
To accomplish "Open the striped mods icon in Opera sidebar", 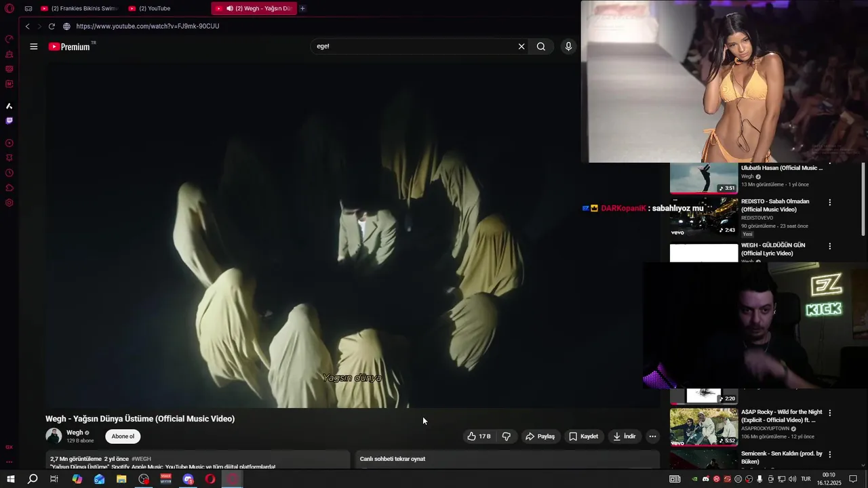I will pyautogui.click(x=9, y=69).
